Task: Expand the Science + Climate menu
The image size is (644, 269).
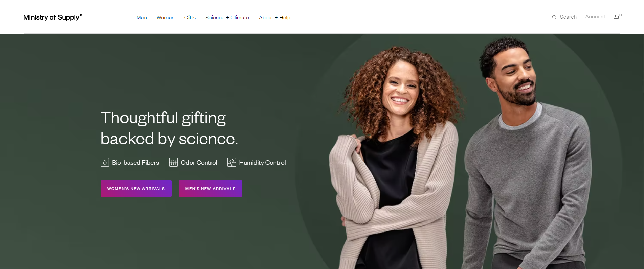Action: tap(227, 18)
